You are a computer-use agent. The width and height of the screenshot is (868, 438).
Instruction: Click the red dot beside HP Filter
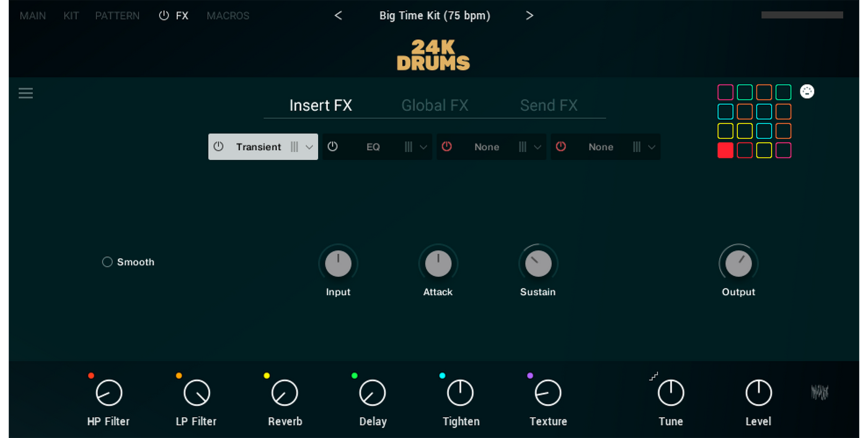[91, 376]
